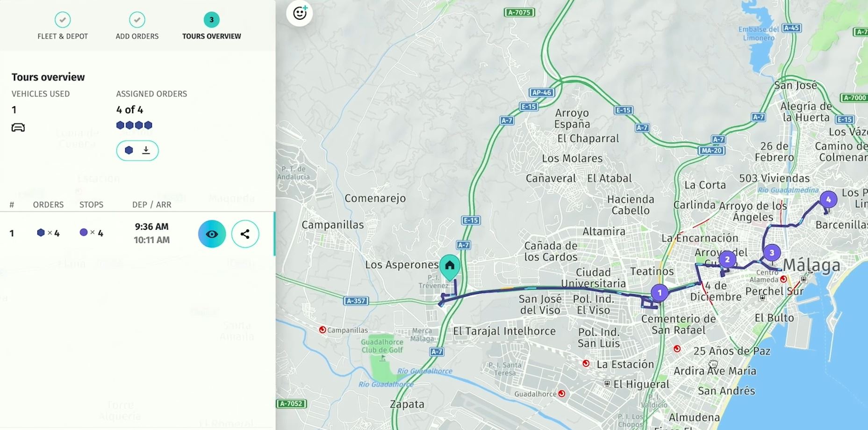Screen dimensions: 868x430
Task: Download assigned orders export button
Action: click(137, 150)
